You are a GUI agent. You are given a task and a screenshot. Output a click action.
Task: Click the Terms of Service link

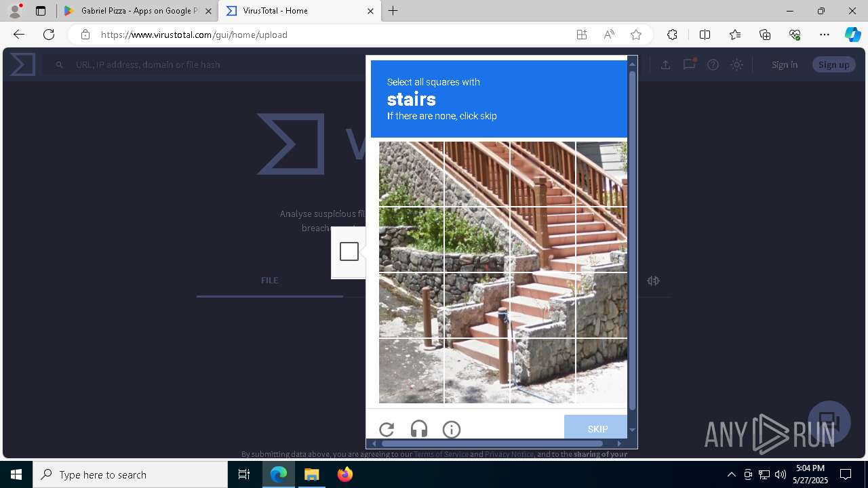(x=441, y=454)
